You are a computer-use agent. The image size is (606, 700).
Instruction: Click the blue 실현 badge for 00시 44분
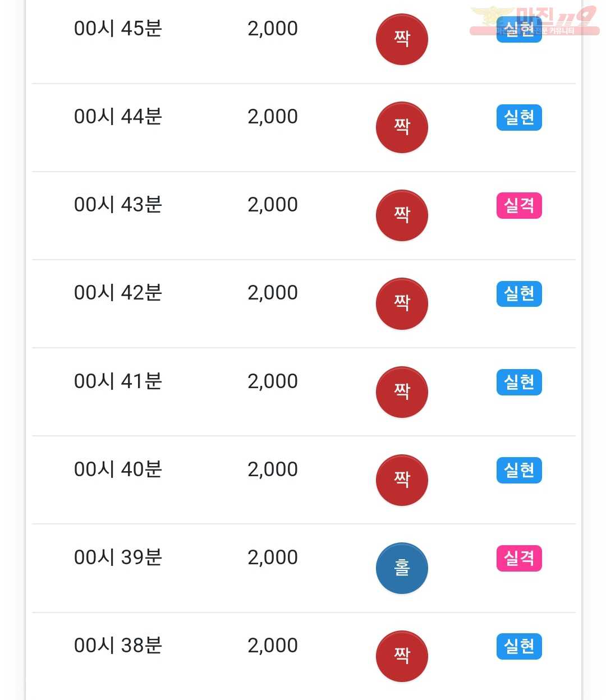pyautogui.click(x=519, y=117)
